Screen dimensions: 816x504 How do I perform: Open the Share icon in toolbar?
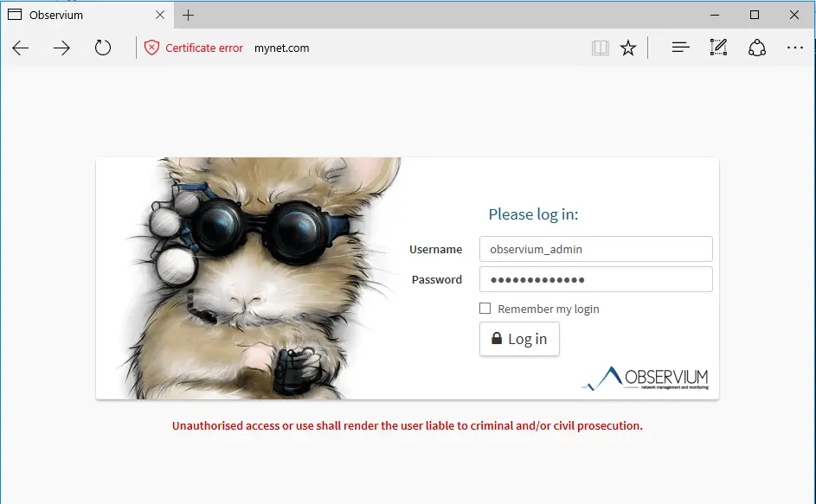pos(756,48)
